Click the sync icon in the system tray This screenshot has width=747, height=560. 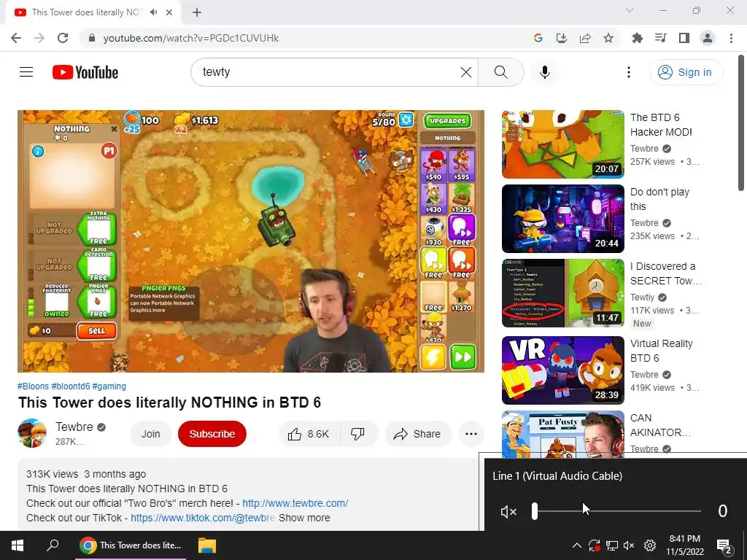(x=594, y=545)
